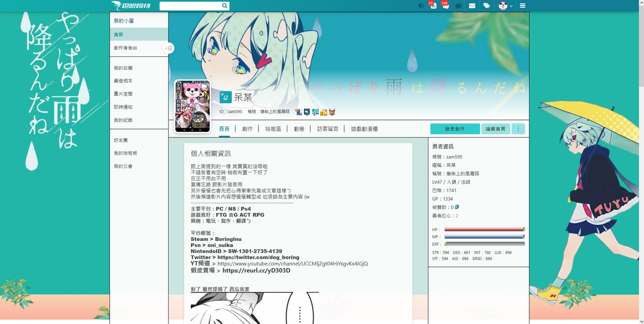The width and height of the screenshot is (644, 324).
Task: Open the mail envelope icon
Action: coord(472,6)
